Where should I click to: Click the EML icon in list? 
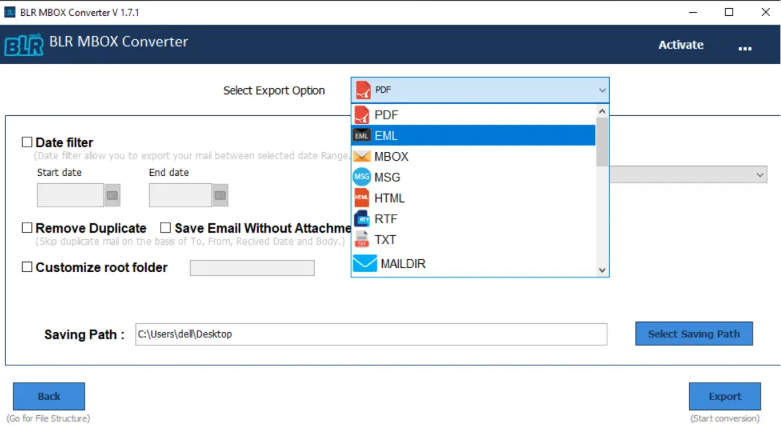(x=362, y=136)
